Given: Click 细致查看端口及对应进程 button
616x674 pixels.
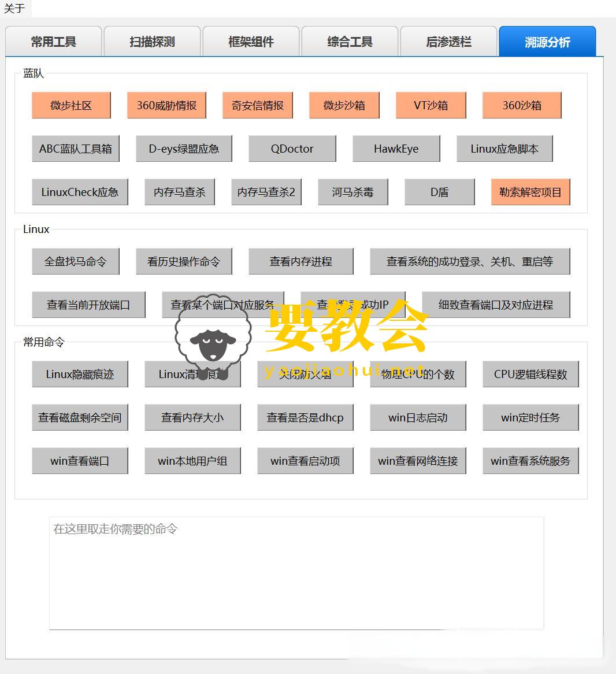Looking at the screenshot, I should (x=496, y=305).
